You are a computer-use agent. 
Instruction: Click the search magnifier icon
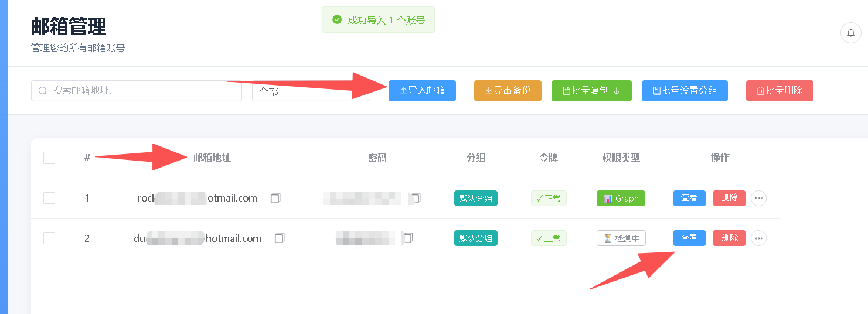(43, 91)
